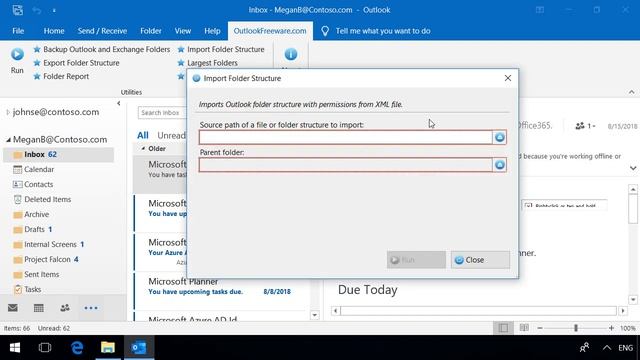Screen dimensions: 640x360
Task: Open the Sent Items folder
Action: (42, 275)
